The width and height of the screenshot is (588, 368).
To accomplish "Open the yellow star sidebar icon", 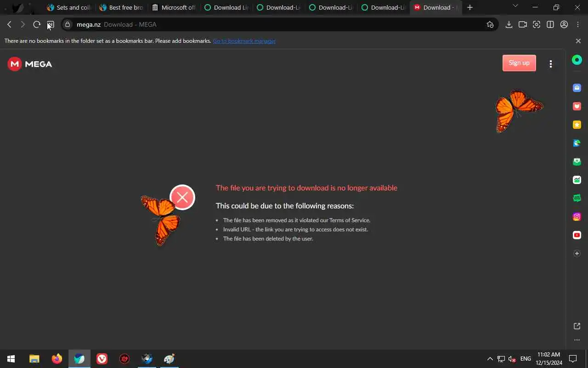I will pos(577,125).
